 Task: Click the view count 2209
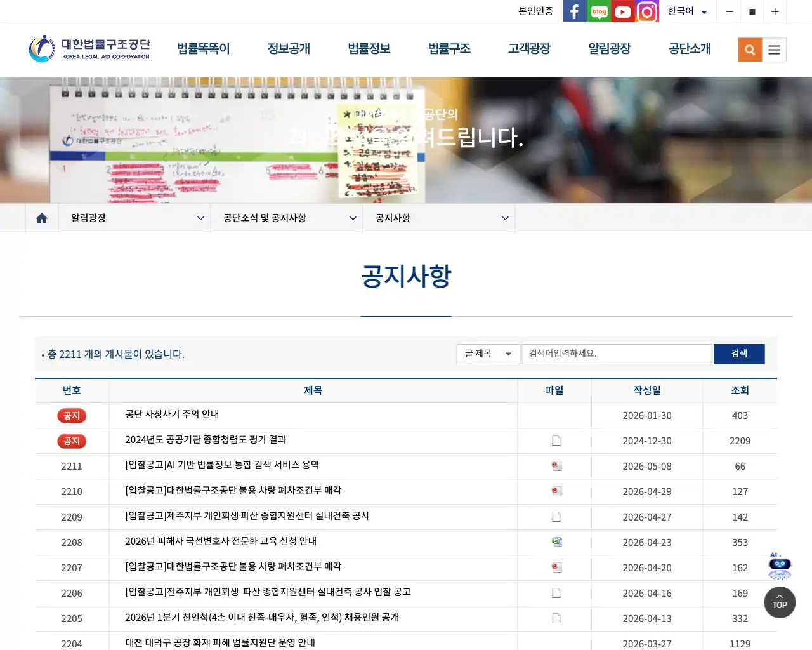click(740, 441)
